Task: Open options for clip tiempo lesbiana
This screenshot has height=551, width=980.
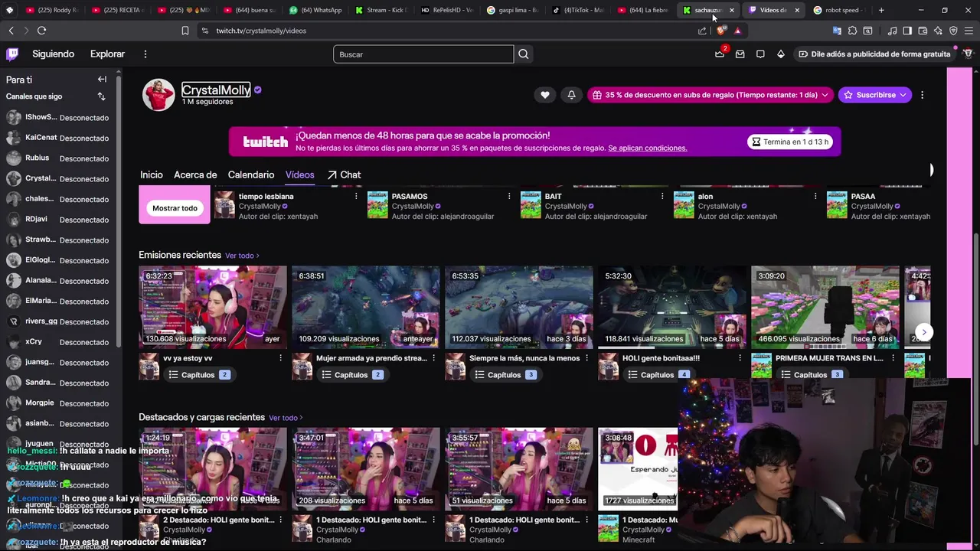Action: 356,197
